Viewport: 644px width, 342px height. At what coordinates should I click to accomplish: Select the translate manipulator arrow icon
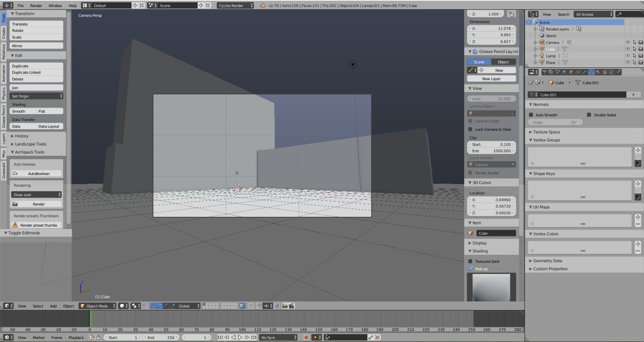[159, 306]
